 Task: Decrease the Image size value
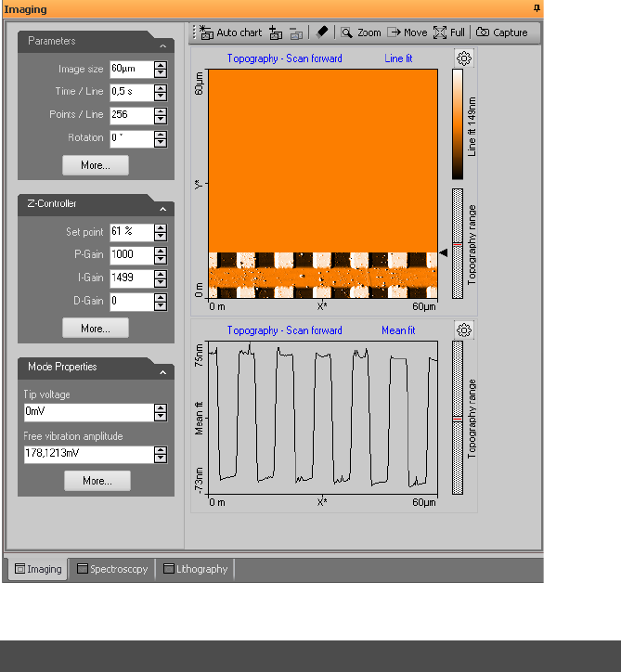tap(161, 73)
